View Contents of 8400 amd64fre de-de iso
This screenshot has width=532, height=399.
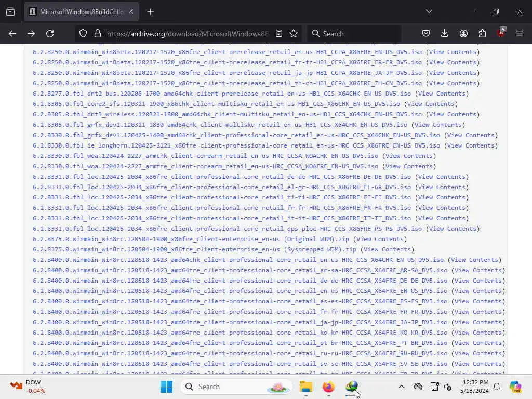pyautogui.click(x=478, y=281)
